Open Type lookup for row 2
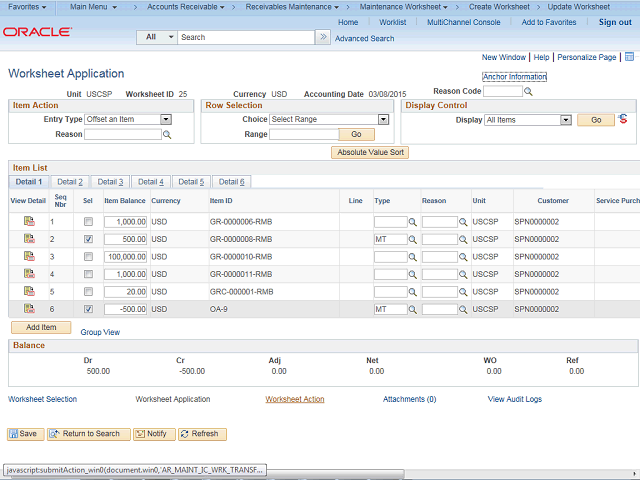Screen dimensions: 640x480 [413, 240]
